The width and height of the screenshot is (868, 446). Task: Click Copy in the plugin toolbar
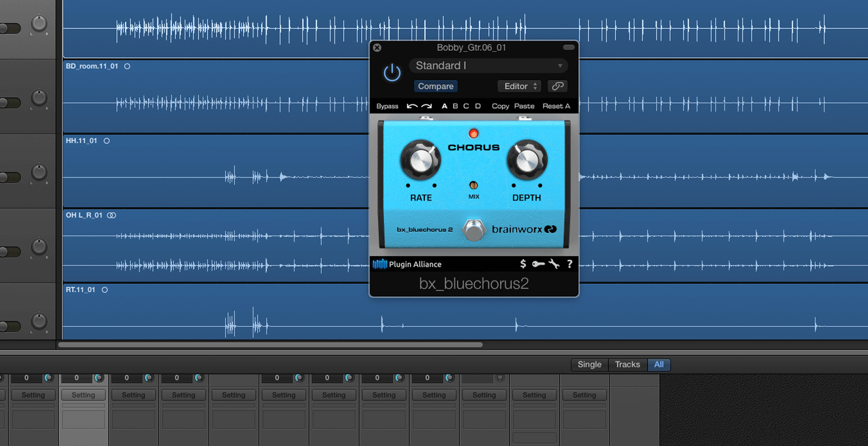(501, 106)
